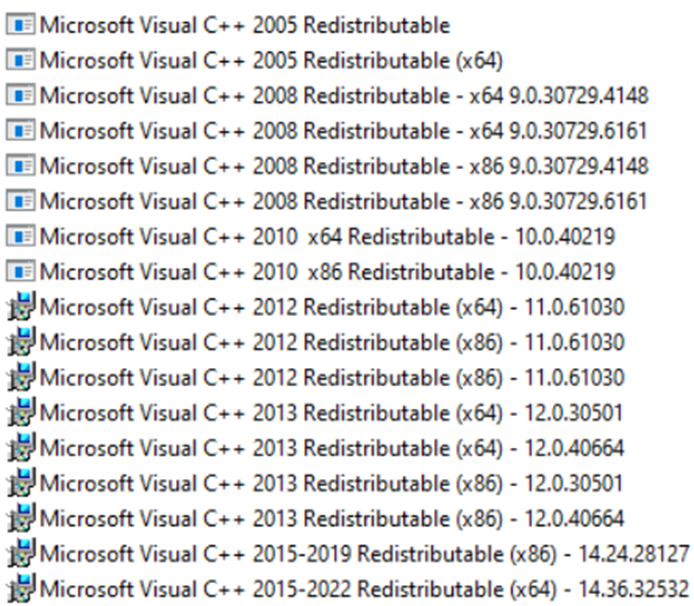Image resolution: width=694 pixels, height=606 pixels.
Task: Click the icon for 2008 x86 9.0.30729.6161
Action: coord(20,201)
